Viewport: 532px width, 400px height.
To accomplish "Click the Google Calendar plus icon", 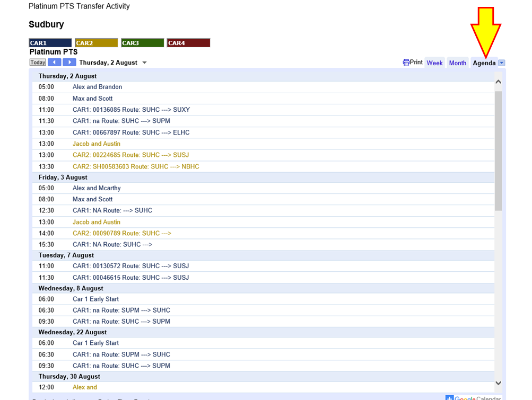I will click(x=449, y=397).
